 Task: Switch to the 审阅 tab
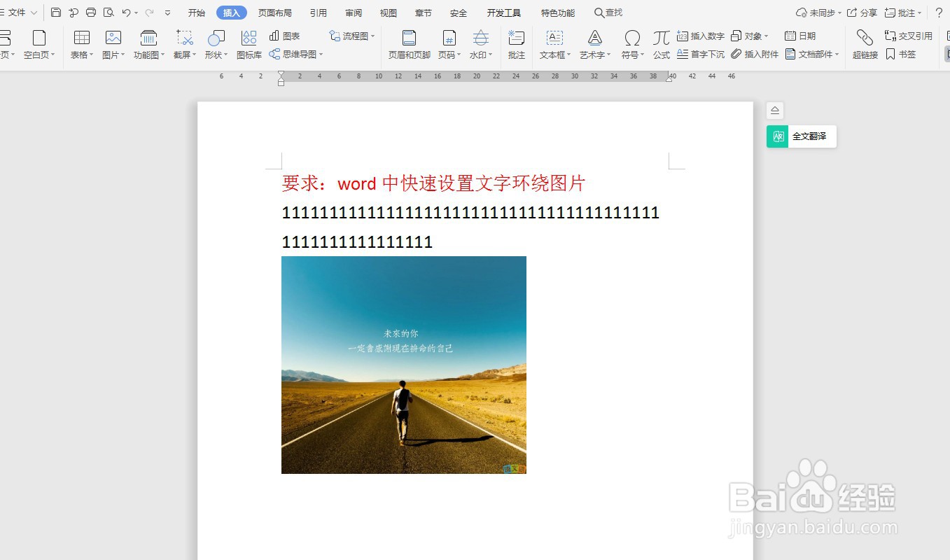(x=354, y=13)
